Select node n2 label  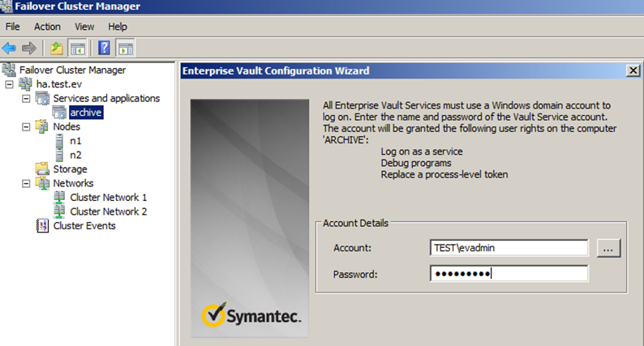pos(75,155)
